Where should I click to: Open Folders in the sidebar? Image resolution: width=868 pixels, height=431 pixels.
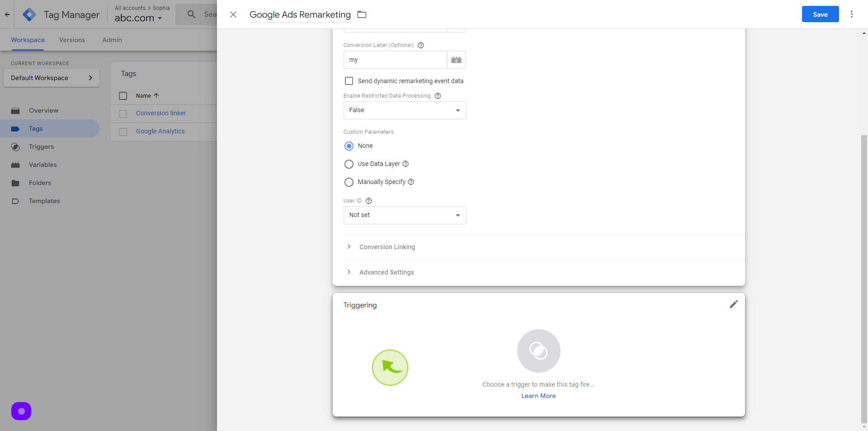(50, 183)
